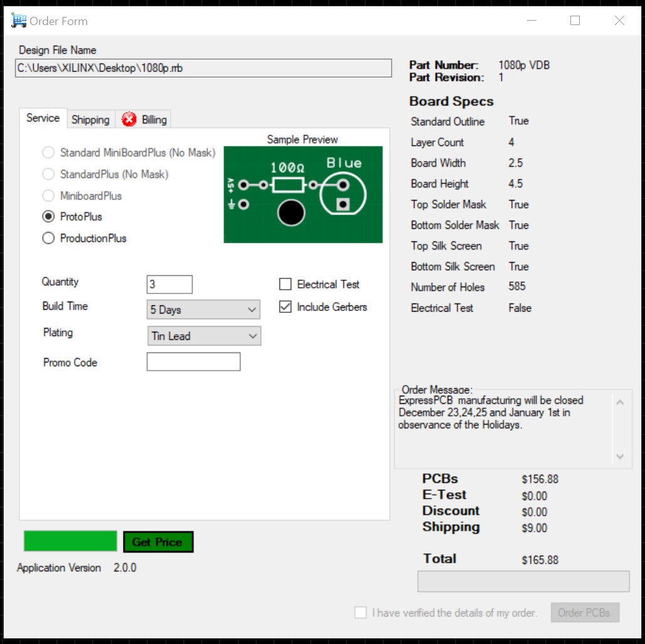Expand the Plating dropdown showing Tin Lead
This screenshot has width=645, height=644.
tap(204, 336)
